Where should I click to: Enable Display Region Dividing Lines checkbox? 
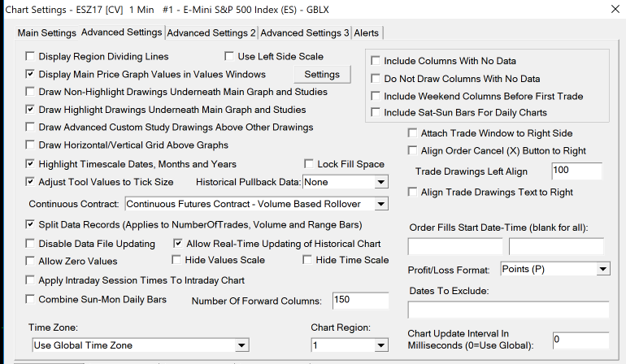(31, 57)
